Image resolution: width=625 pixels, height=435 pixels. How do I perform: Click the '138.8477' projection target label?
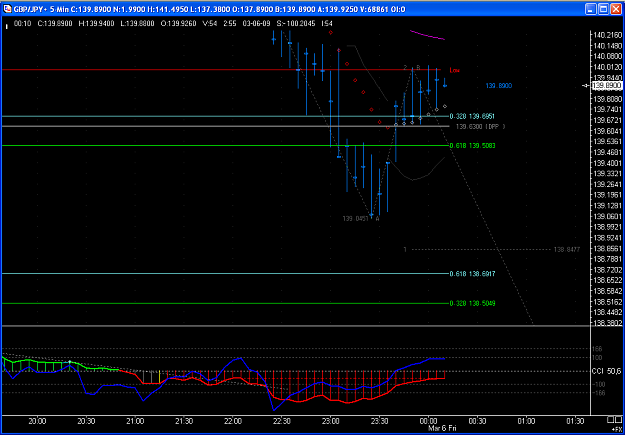567,250
